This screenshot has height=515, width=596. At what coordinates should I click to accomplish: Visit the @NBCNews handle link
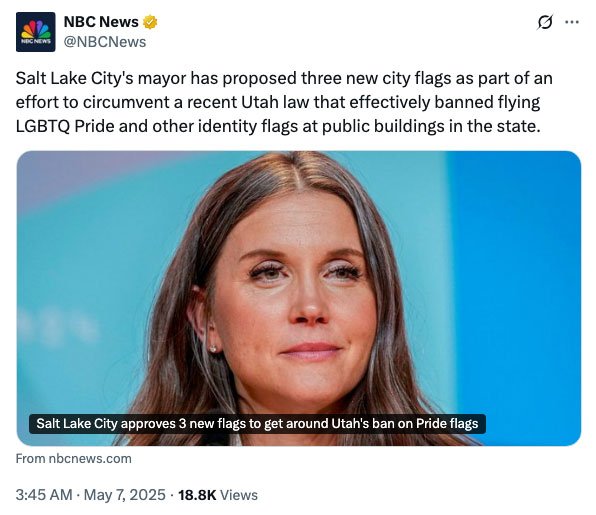(x=105, y=42)
